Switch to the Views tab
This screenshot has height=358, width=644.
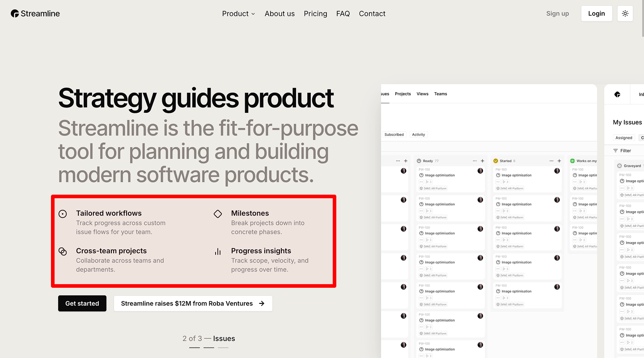click(x=422, y=94)
